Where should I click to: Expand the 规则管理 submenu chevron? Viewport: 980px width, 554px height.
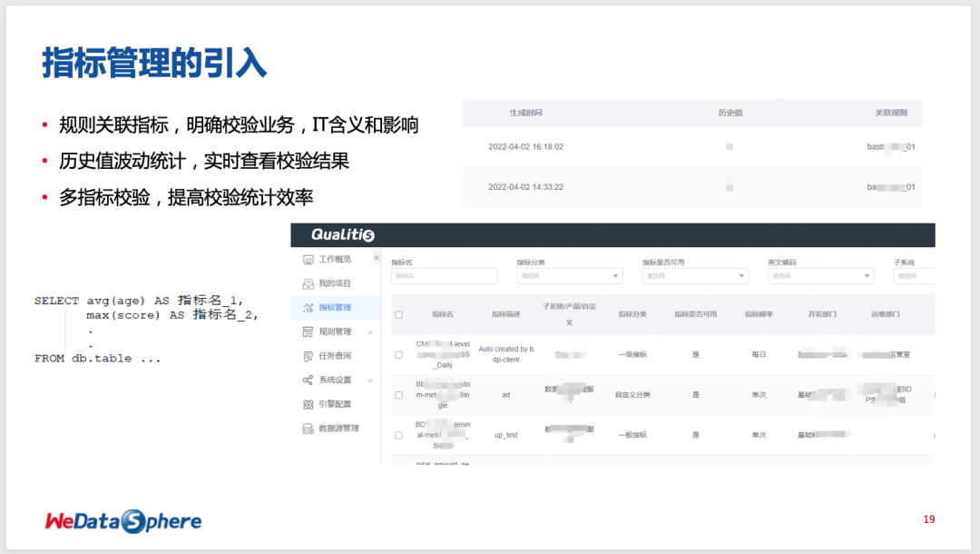point(370,332)
